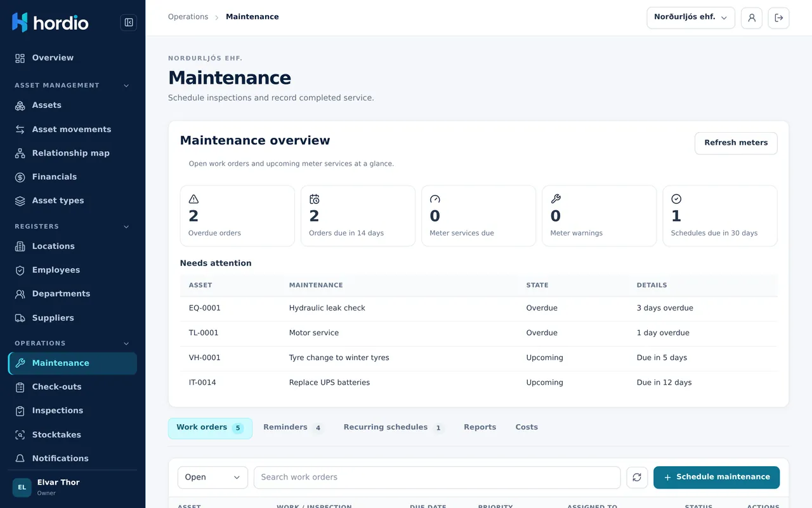Switch to the Costs tab

527,427
